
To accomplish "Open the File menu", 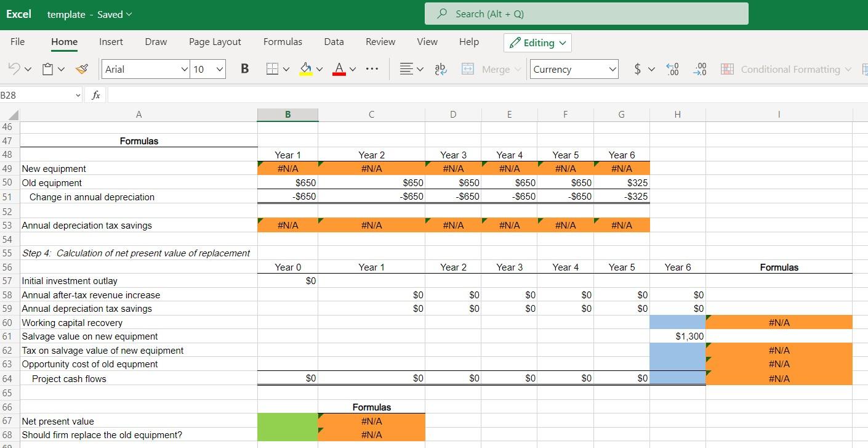I will [18, 42].
